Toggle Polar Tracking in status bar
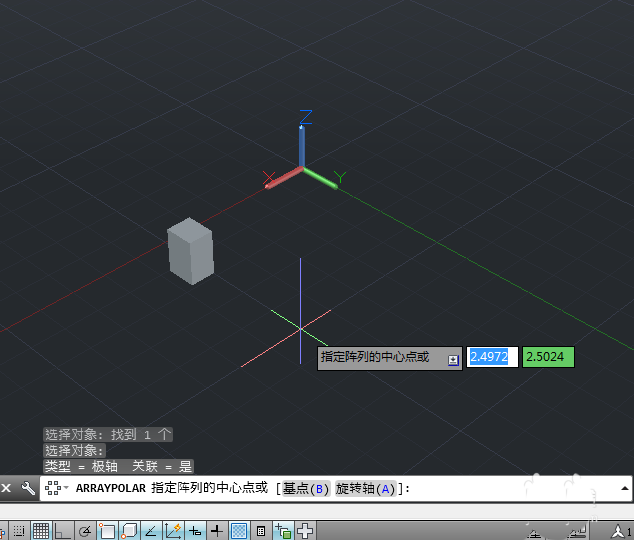Image resolution: width=634 pixels, height=540 pixels. 85,531
